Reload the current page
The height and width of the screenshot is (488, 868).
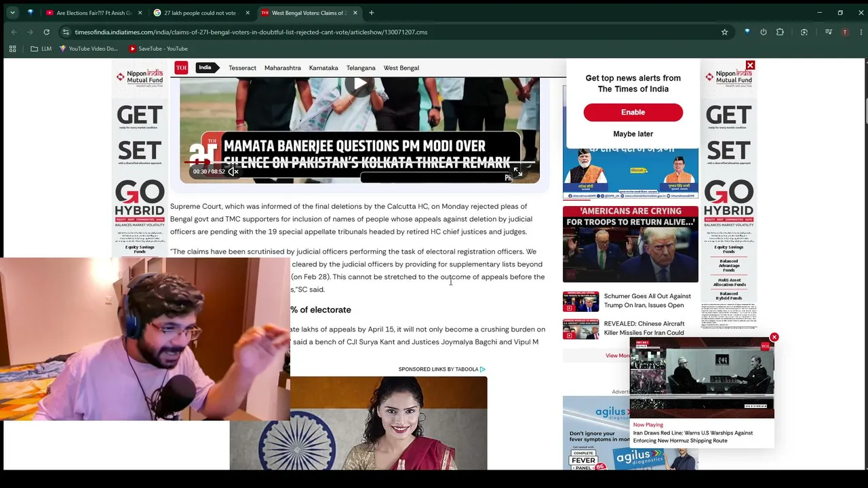coord(46,32)
